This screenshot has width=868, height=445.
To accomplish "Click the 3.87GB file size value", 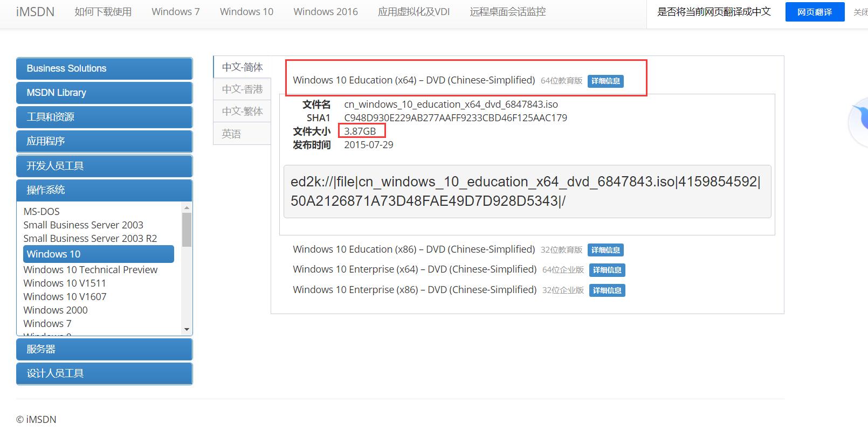I will click(360, 131).
